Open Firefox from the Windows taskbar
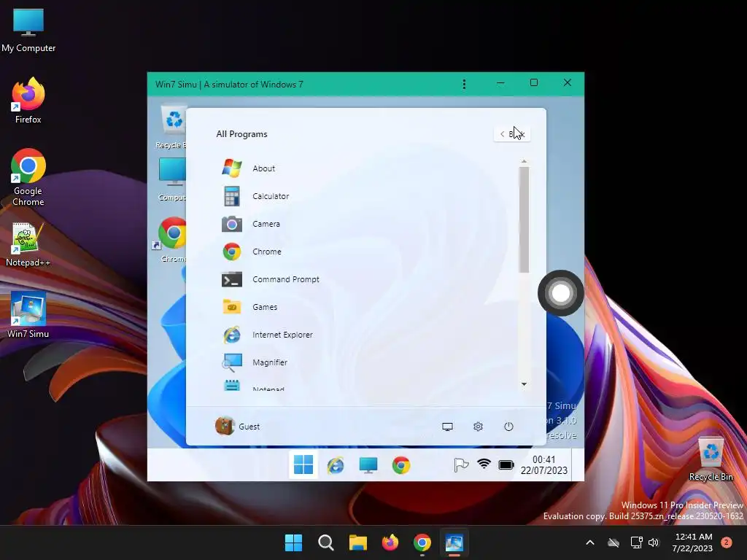 pos(390,542)
